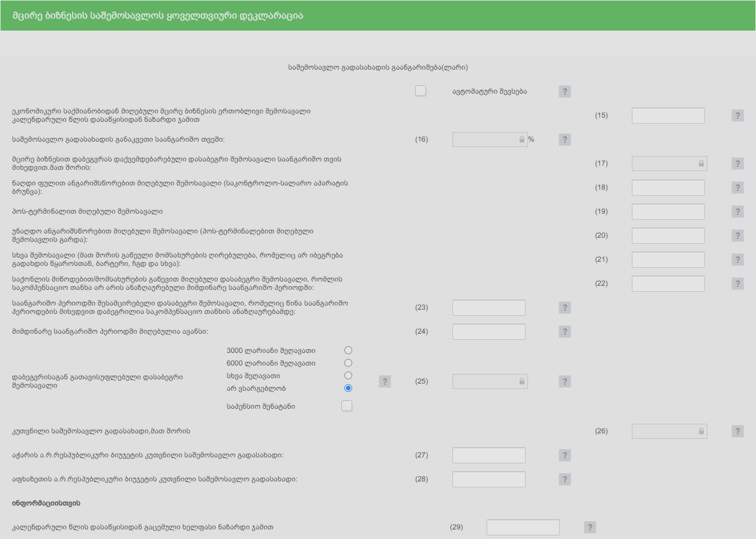Viewport: 756px width, 539px height.
Task: Focus advance received input (24)
Action: (489, 331)
